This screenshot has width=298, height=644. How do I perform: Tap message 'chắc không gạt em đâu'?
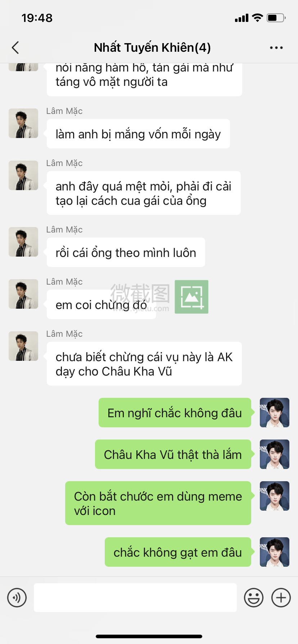[178, 552]
